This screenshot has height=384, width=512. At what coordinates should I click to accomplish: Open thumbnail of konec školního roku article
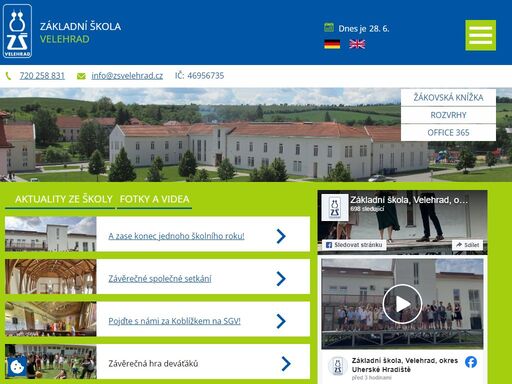51,234
